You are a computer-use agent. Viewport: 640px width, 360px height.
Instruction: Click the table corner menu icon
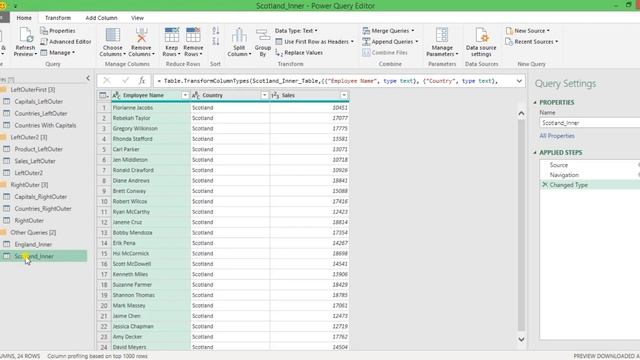104,96
